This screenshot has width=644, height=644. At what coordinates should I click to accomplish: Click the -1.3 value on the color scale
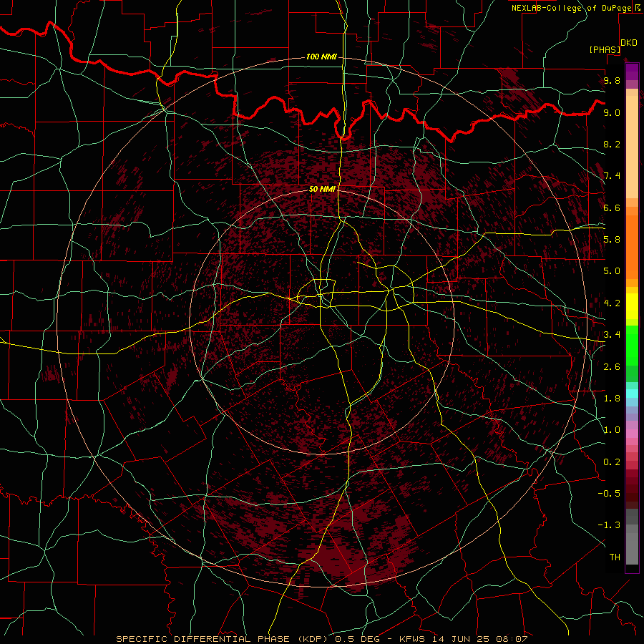(x=609, y=525)
